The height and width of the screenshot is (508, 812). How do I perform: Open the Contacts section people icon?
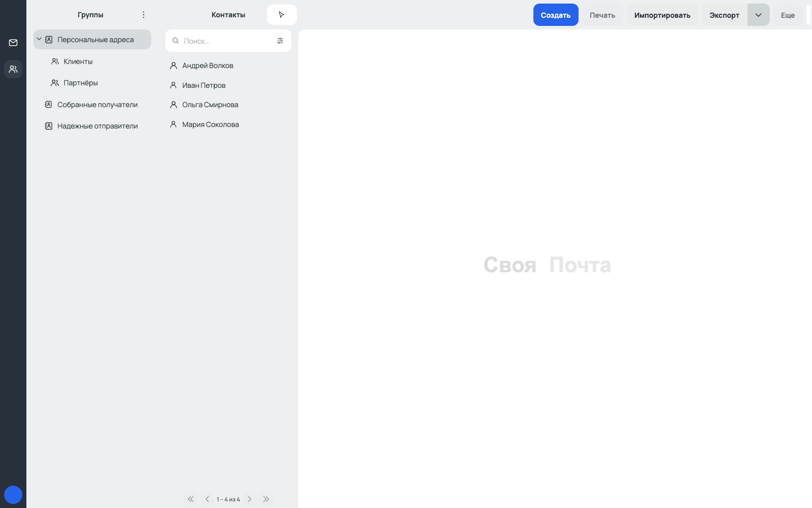pos(13,69)
